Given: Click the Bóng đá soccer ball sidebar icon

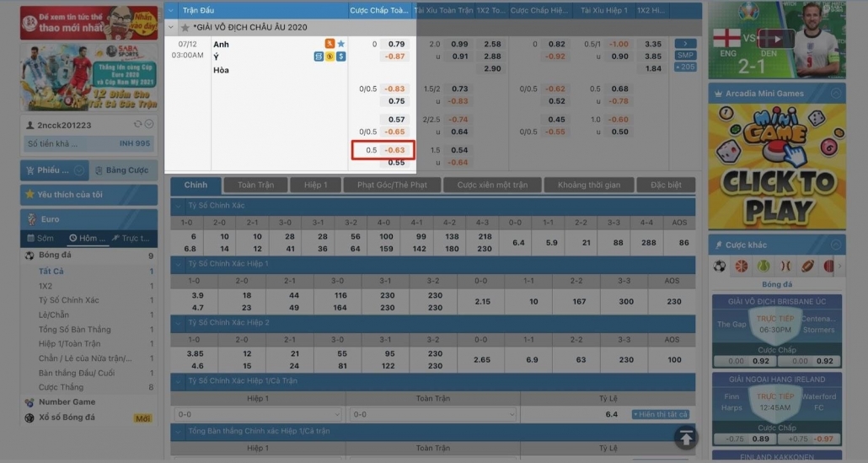Looking at the screenshot, I should click(x=29, y=256).
